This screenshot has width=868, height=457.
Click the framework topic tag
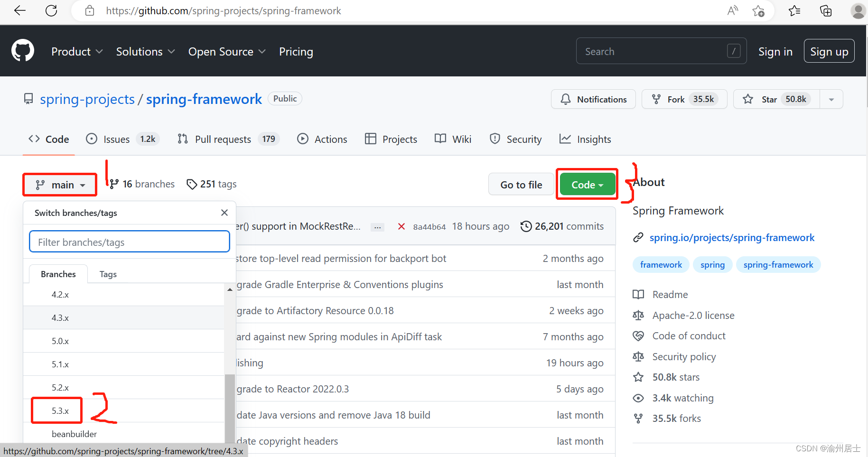[661, 265]
